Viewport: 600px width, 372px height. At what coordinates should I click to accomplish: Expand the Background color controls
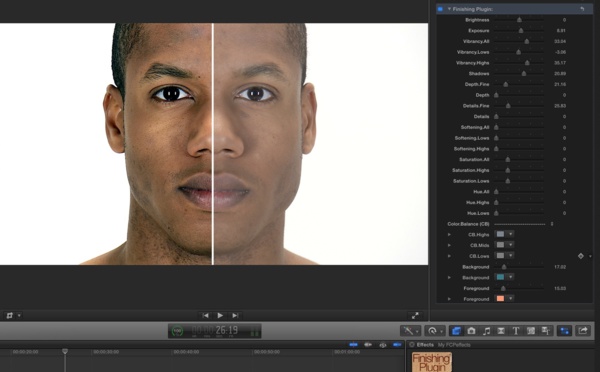pyautogui.click(x=449, y=277)
